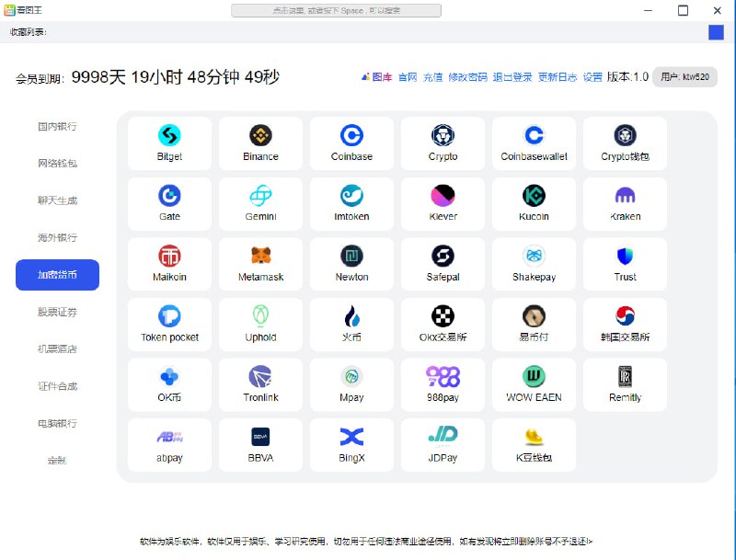
Task: Focus the search field at top
Action: [336, 10]
